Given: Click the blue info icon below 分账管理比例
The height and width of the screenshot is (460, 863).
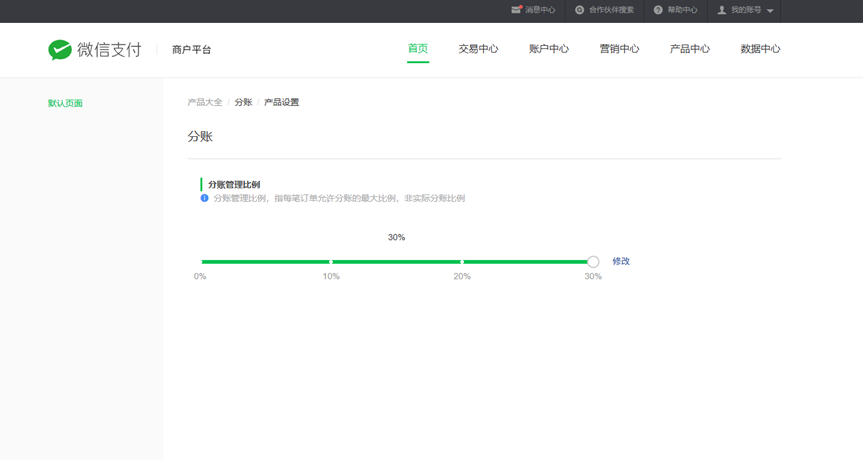Looking at the screenshot, I should pos(205,198).
